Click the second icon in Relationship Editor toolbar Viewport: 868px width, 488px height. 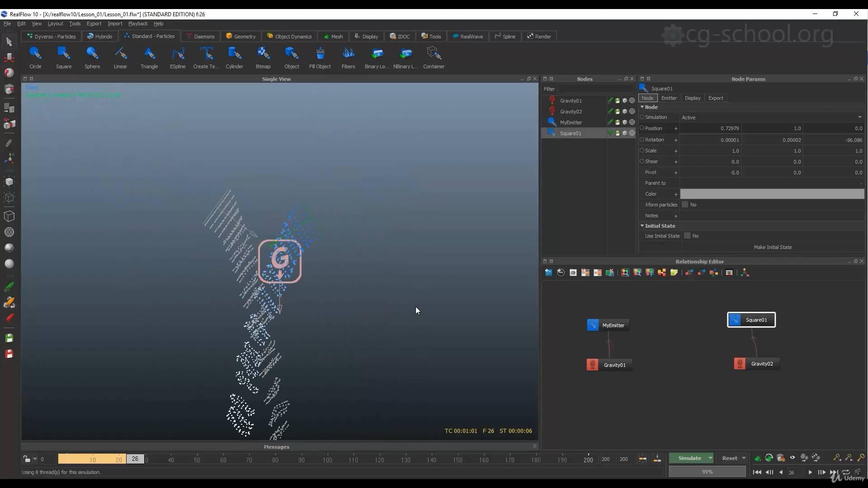[561, 272]
